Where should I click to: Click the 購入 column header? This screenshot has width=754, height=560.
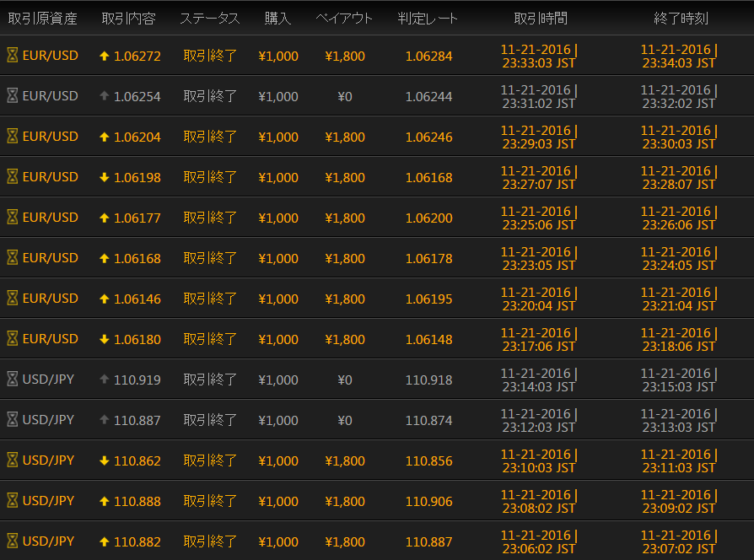pos(278,19)
